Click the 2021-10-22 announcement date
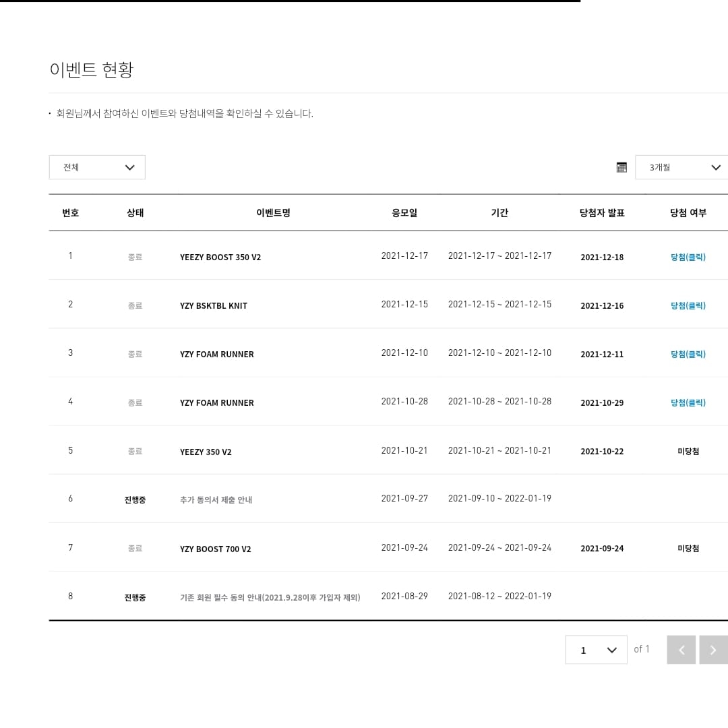Image resolution: width=728 pixels, height=728 pixels. pyautogui.click(x=602, y=451)
